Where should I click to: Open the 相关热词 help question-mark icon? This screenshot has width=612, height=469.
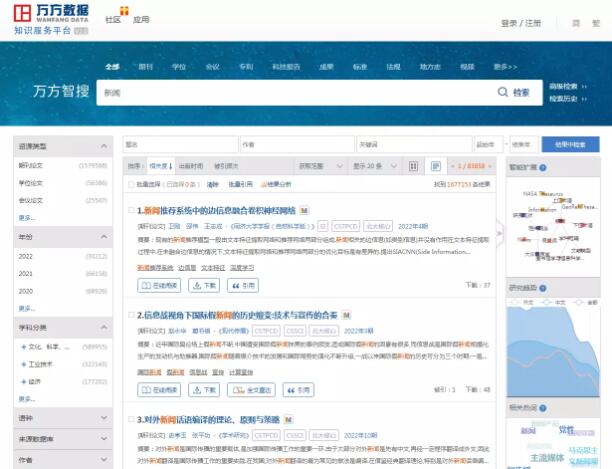click(x=543, y=408)
